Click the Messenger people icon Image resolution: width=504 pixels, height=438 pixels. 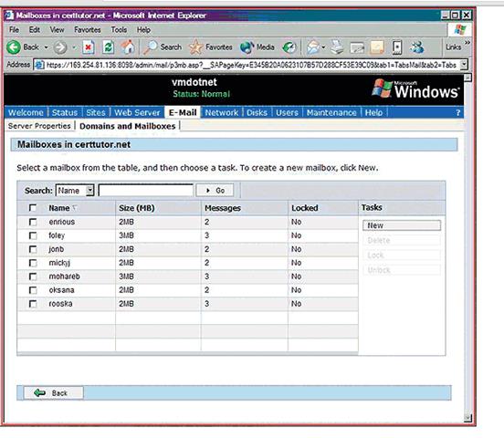(417, 47)
